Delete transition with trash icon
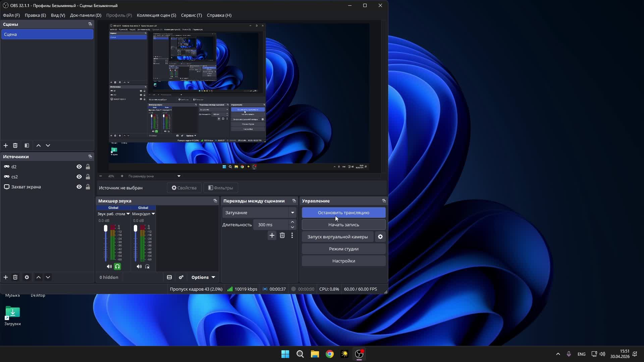The width and height of the screenshot is (644, 362). 282,235
